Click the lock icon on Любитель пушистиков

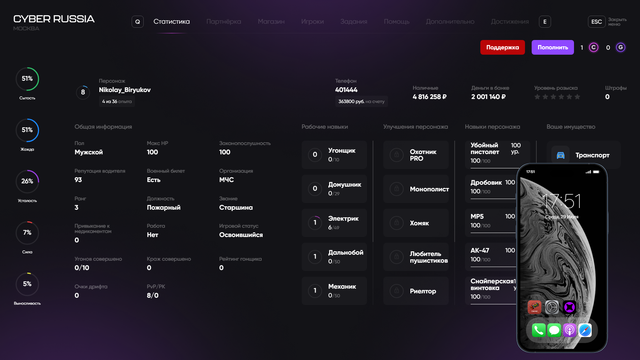pyautogui.click(x=396, y=257)
